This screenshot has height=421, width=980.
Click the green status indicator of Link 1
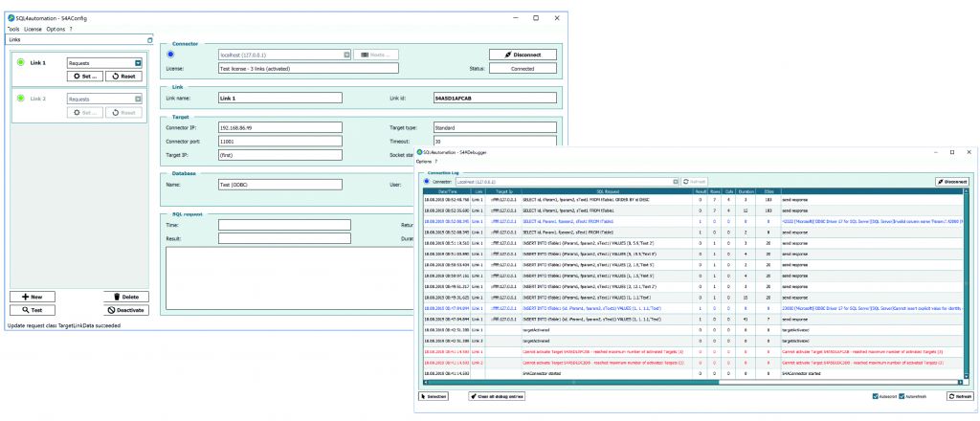(21, 62)
